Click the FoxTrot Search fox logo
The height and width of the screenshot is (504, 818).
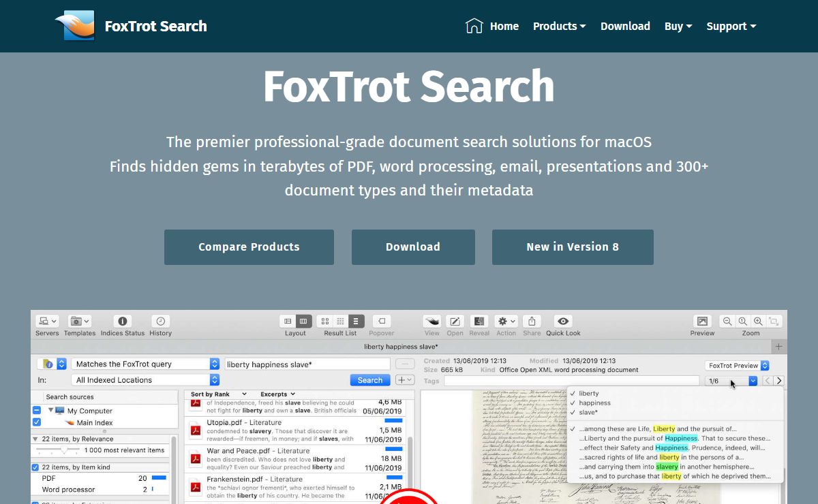click(x=74, y=26)
